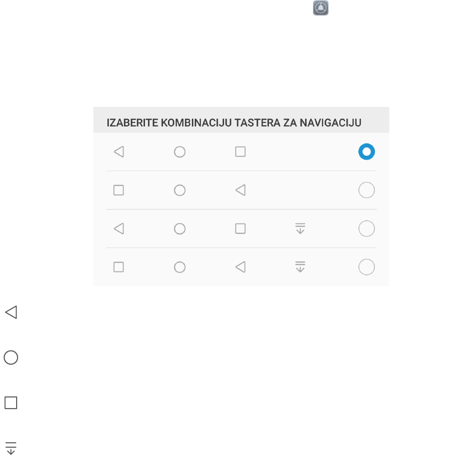Click the notification pull-down icon in the fourth row
The width and height of the screenshot is (476, 456).
[300, 267]
